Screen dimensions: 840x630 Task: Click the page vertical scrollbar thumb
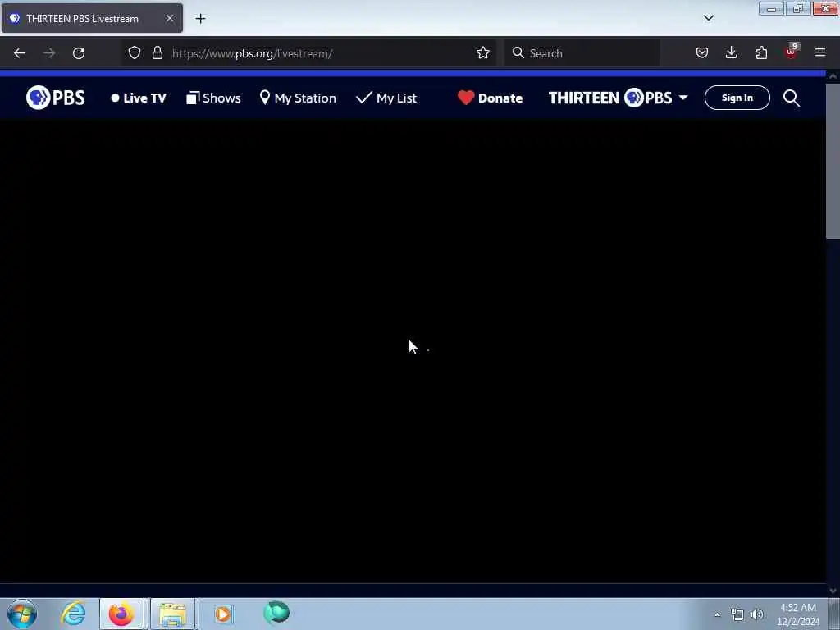pyautogui.click(x=833, y=160)
